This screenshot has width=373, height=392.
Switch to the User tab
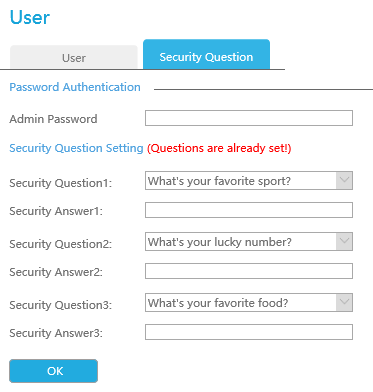pos(74,57)
